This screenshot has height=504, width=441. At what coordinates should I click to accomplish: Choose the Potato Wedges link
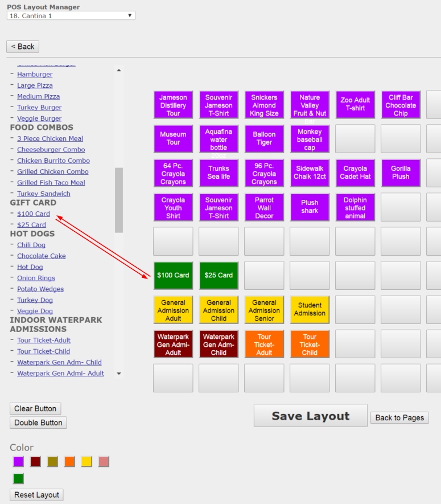tap(40, 289)
